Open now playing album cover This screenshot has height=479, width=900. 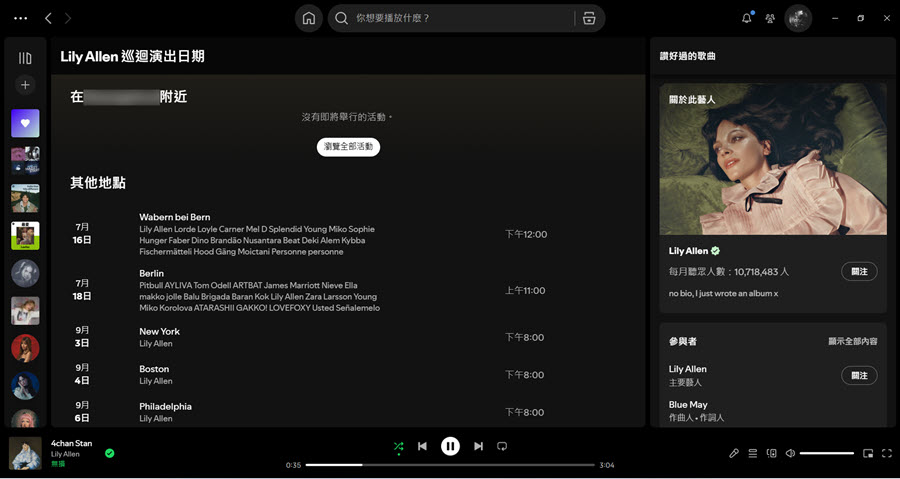point(25,453)
